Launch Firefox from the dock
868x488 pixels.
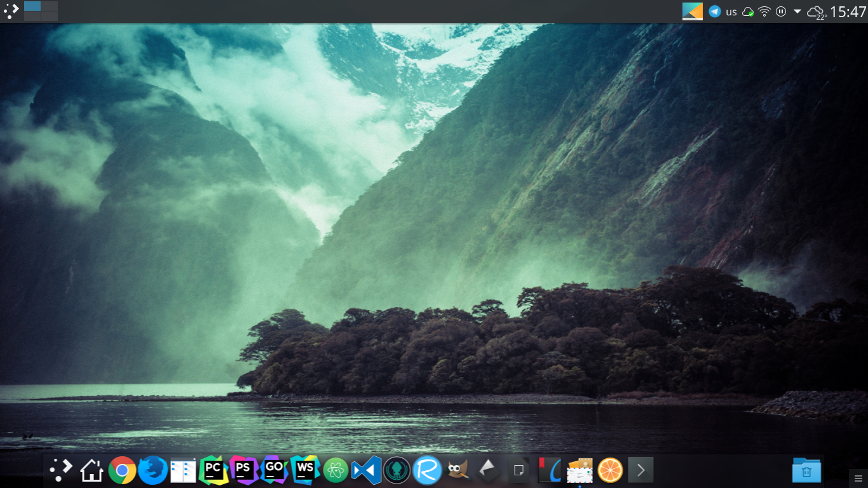tap(153, 470)
